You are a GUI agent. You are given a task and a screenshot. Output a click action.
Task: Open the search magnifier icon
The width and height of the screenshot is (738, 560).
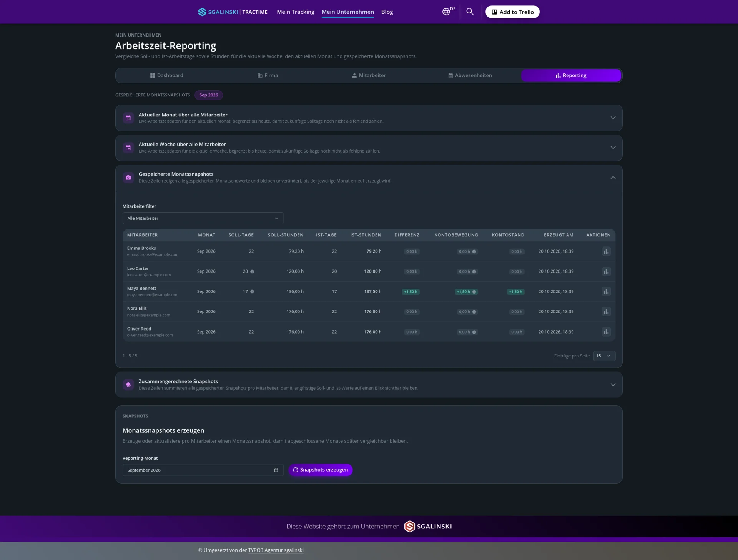coord(470,12)
